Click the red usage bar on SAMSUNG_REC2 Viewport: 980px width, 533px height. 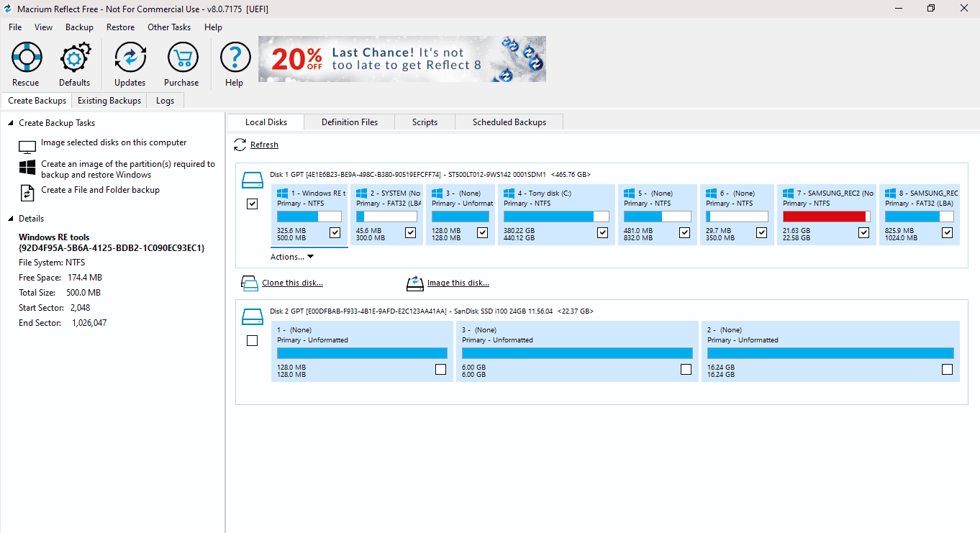[824, 216]
